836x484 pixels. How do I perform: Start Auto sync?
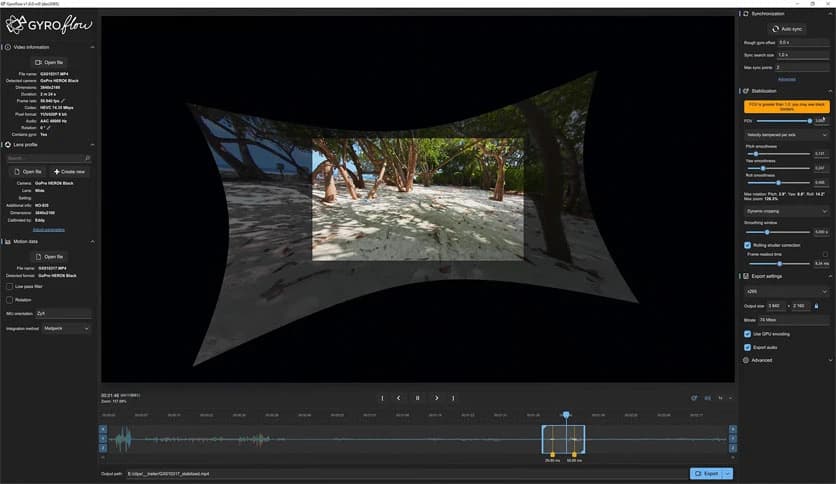coord(787,29)
